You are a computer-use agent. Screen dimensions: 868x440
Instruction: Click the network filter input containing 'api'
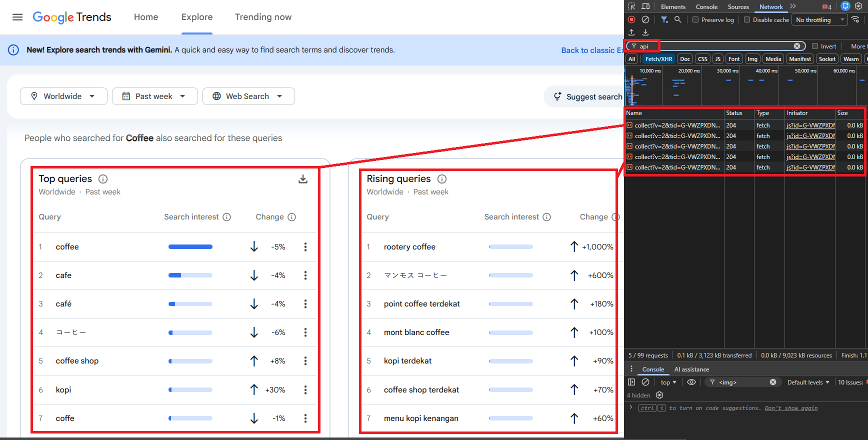coord(715,46)
